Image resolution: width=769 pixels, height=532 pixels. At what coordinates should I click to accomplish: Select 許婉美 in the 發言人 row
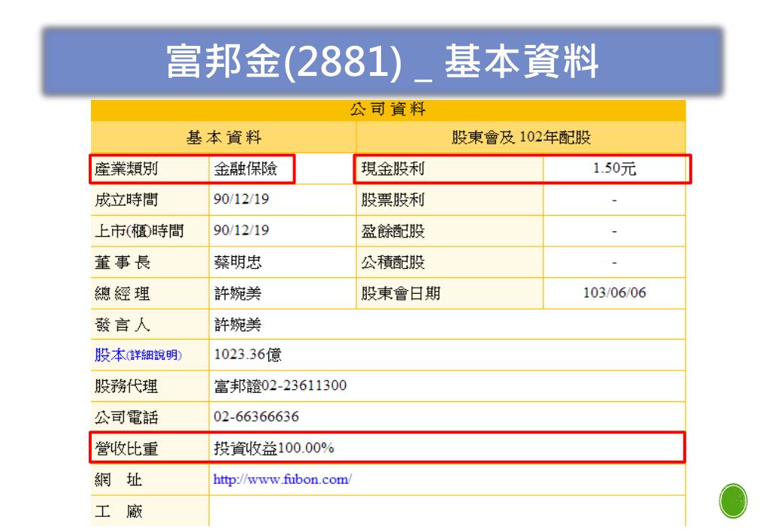(238, 325)
